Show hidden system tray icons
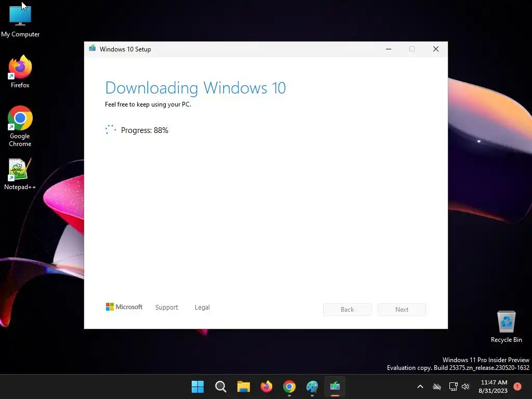 pos(420,387)
